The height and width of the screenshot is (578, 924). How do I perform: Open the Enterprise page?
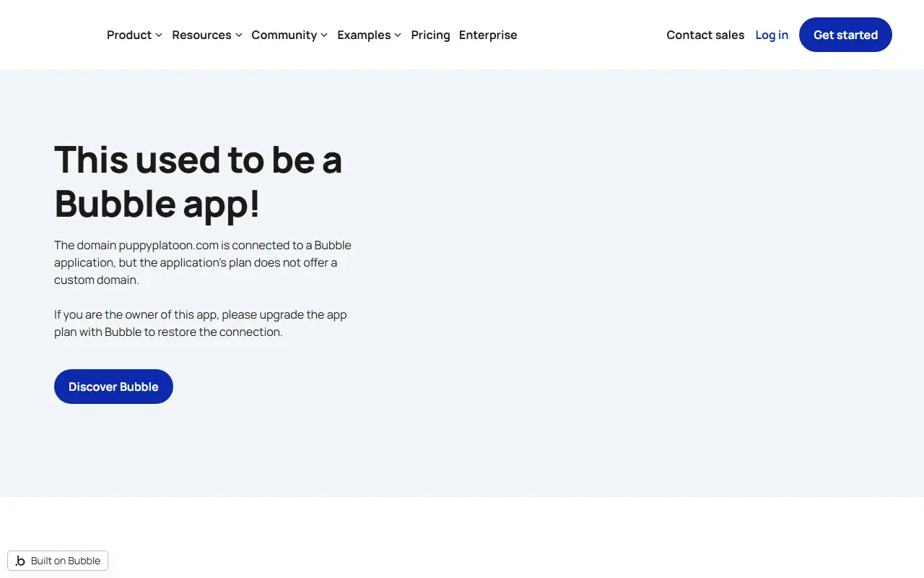[x=488, y=35]
